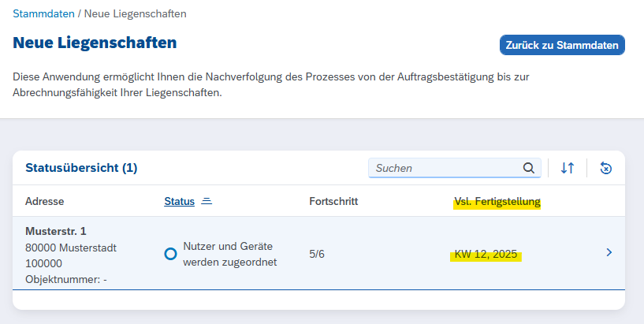Focus the Suchen search field
The width and height of the screenshot is (644, 324).
pos(445,168)
